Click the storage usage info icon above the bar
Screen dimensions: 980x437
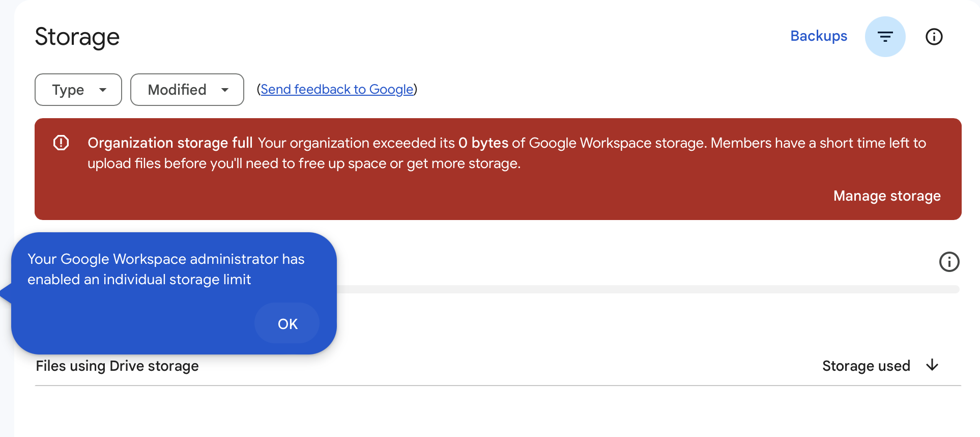coord(949,262)
